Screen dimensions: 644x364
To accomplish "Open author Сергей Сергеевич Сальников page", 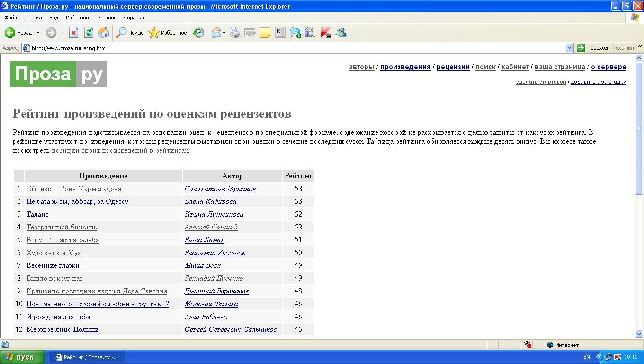I will (x=231, y=329).
